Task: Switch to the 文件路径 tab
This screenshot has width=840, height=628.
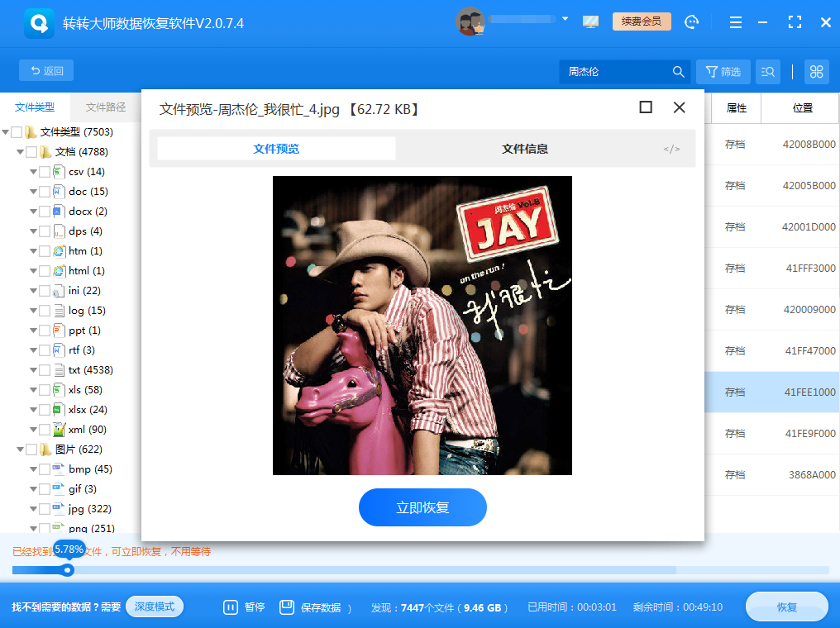Action: [x=106, y=107]
